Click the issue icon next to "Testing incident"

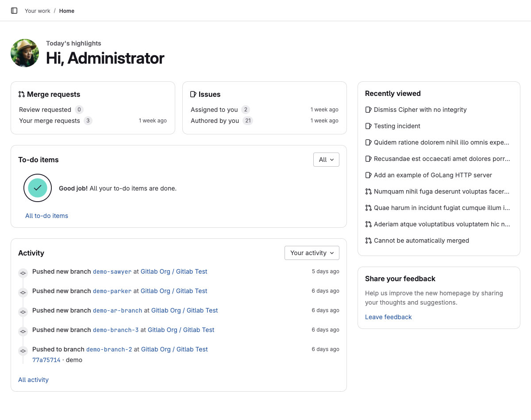pos(369,126)
